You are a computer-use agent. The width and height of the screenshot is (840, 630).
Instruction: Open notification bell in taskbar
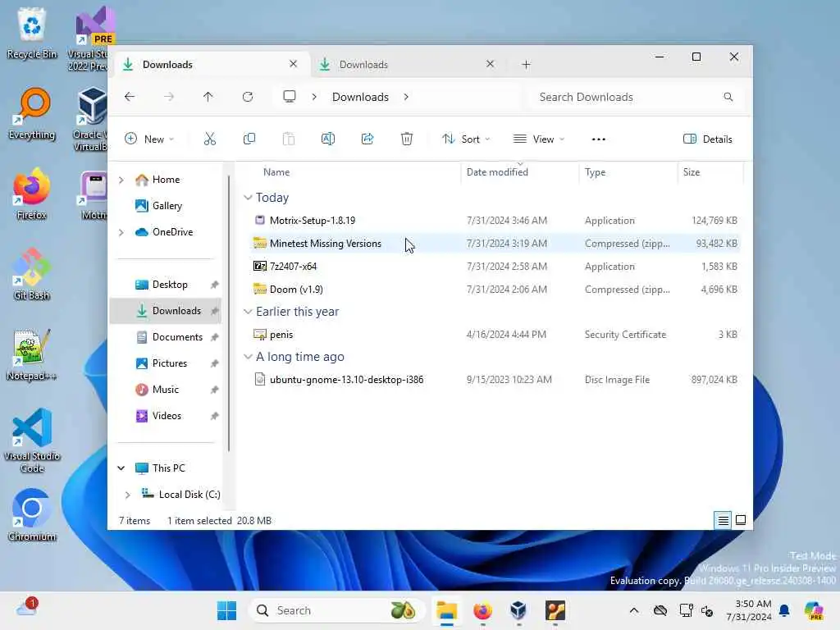pyautogui.click(x=784, y=610)
